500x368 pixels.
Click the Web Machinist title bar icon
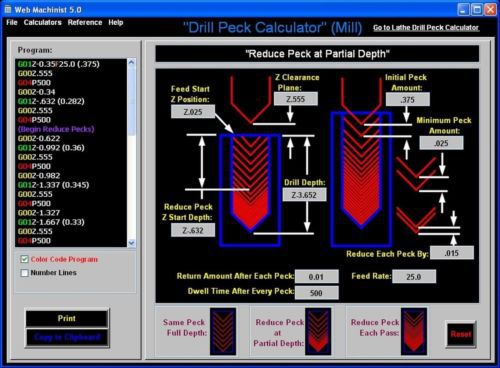pyautogui.click(x=8, y=9)
